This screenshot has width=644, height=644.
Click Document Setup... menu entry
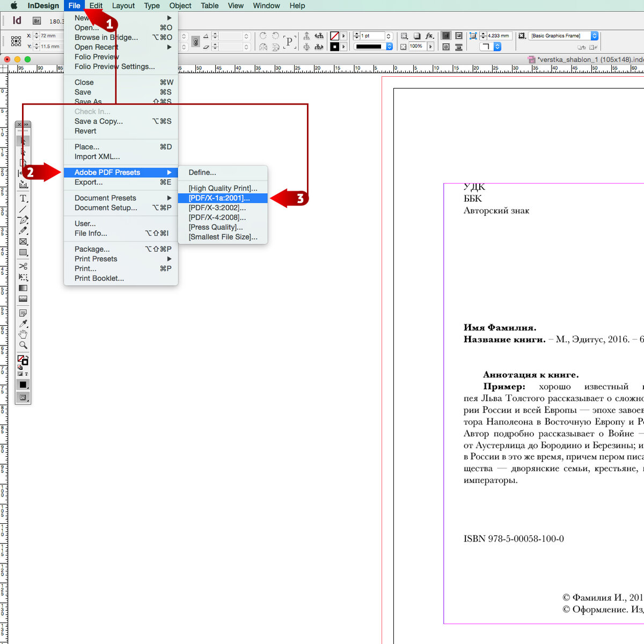[121, 208]
